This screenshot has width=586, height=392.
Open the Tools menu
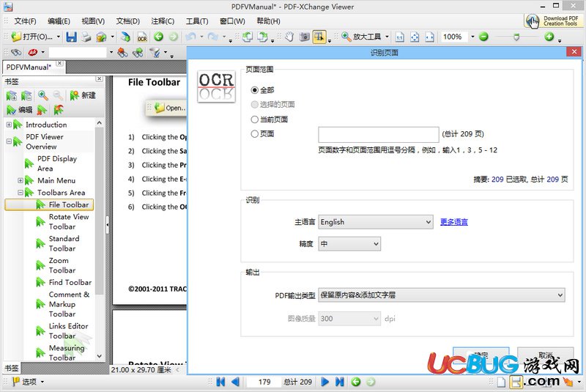[197, 21]
